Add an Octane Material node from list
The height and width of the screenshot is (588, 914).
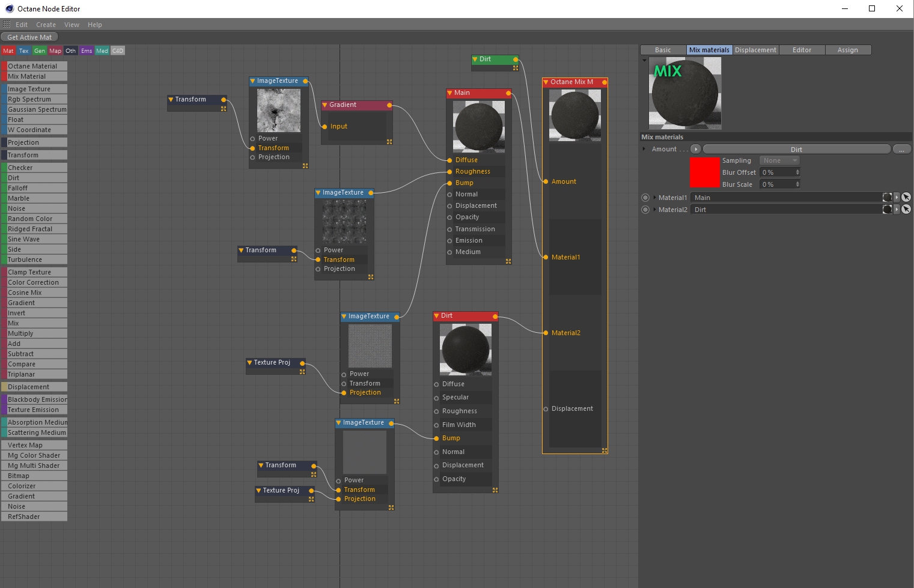coord(34,66)
